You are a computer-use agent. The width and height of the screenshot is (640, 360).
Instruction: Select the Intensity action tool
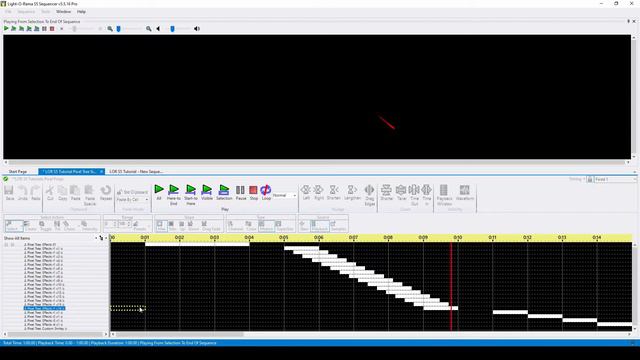point(89,225)
